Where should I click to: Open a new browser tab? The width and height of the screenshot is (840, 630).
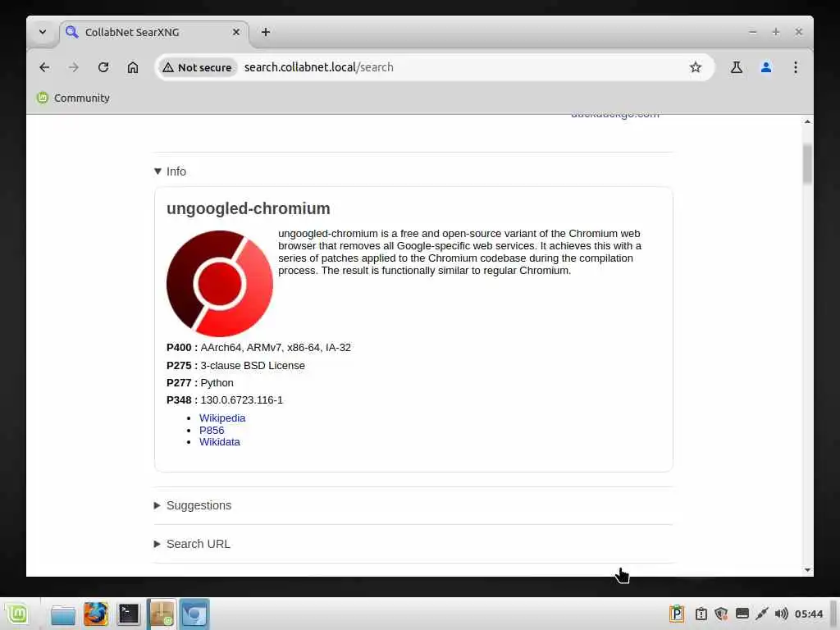tap(266, 32)
